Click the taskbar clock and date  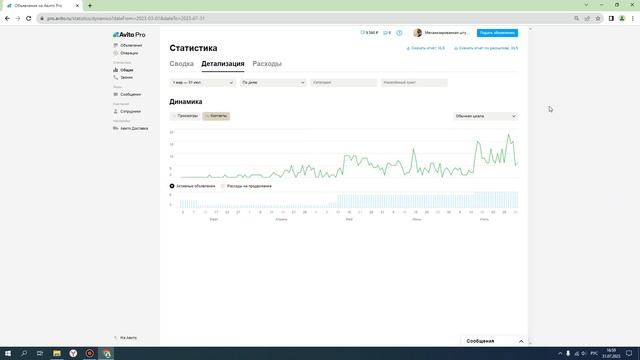pyautogui.click(x=611, y=353)
